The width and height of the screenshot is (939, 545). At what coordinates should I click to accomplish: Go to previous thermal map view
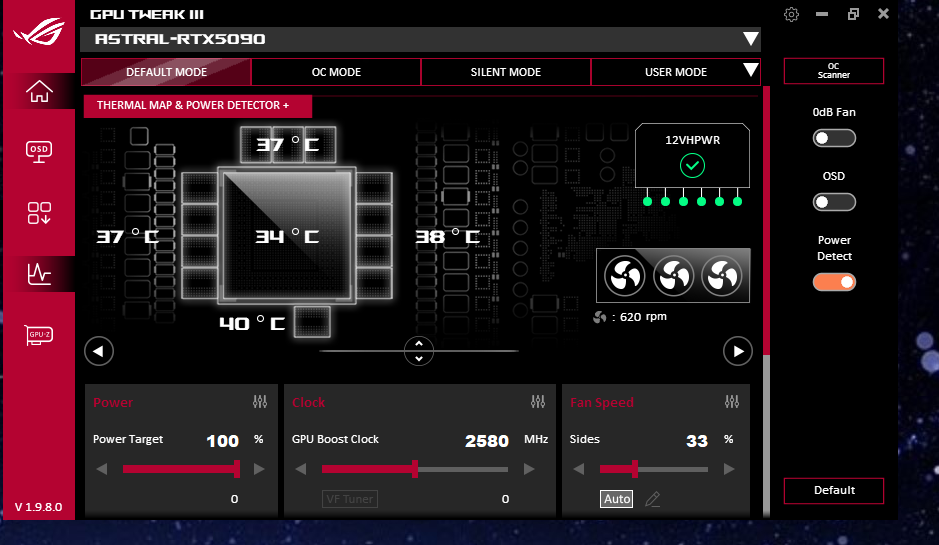point(99,351)
